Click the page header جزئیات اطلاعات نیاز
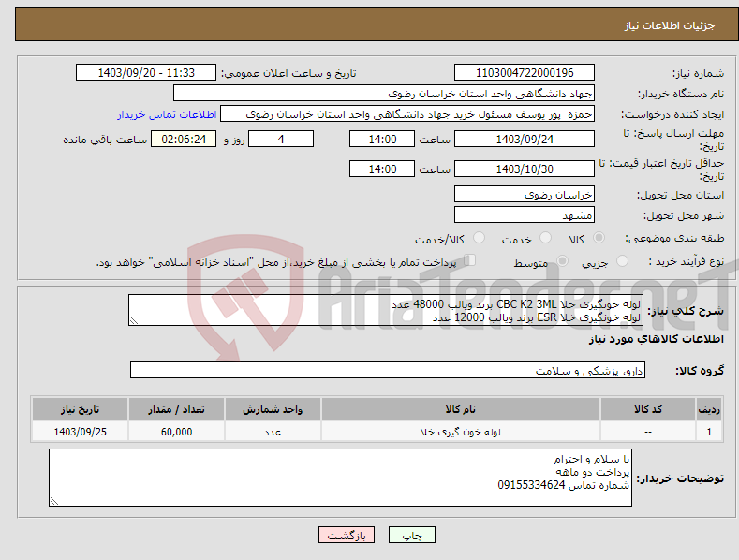 670,25
